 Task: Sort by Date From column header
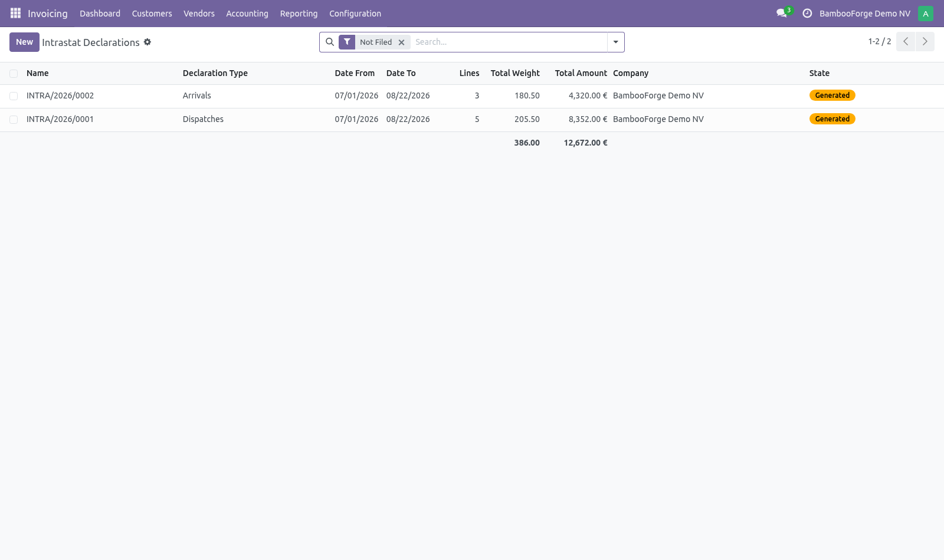355,73
